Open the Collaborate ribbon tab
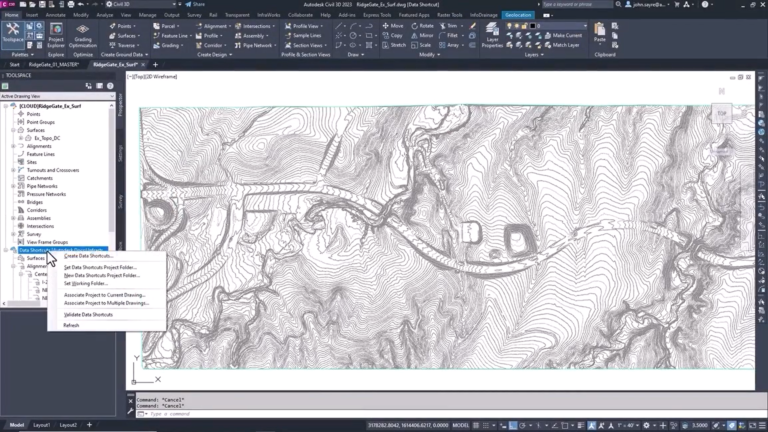Screen dimensions: 768x432 [x=300, y=15]
